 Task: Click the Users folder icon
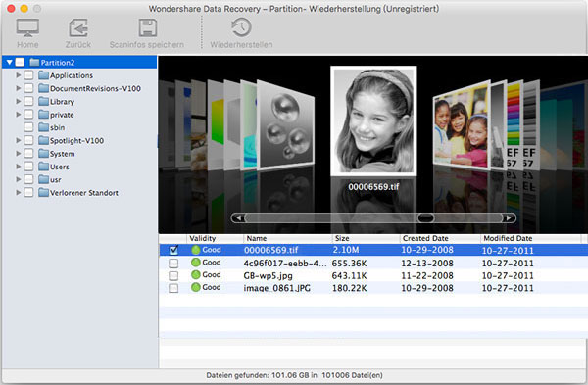[x=44, y=167]
